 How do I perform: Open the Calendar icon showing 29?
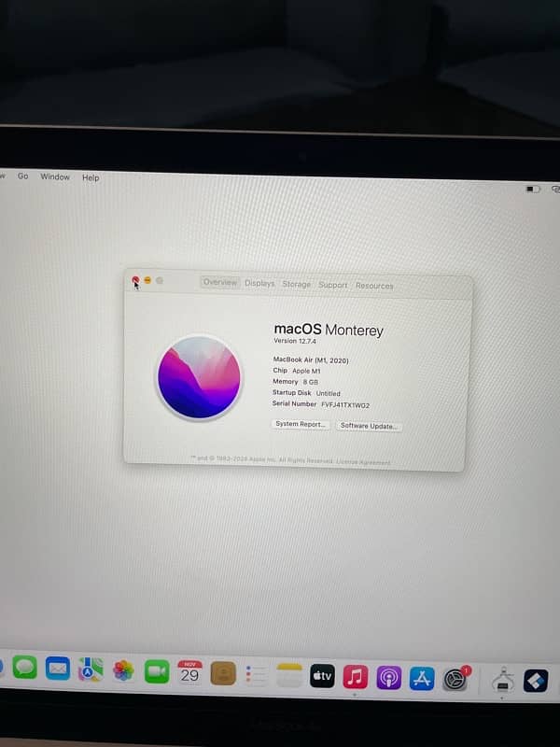click(x=189, y=672)
